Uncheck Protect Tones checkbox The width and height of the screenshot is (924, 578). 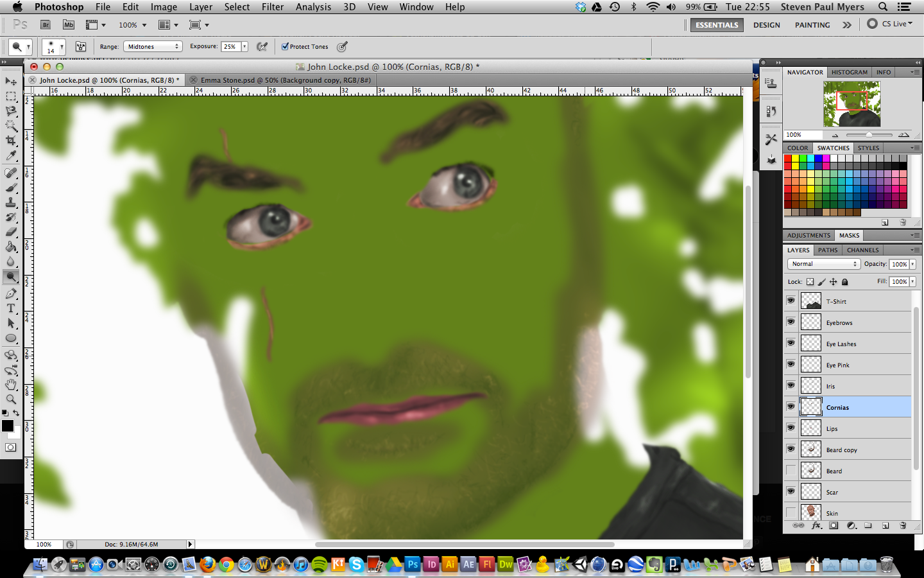pos(285,46)
